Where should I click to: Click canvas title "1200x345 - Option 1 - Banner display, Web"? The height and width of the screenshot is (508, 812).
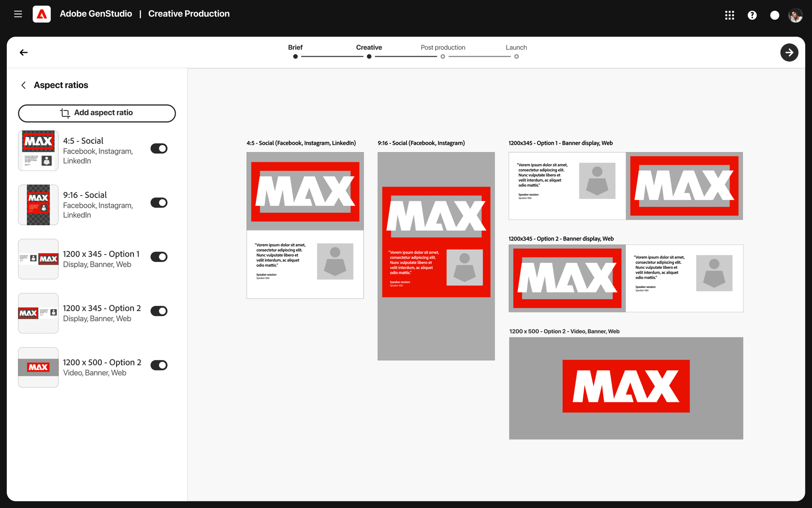click(561, 143)
